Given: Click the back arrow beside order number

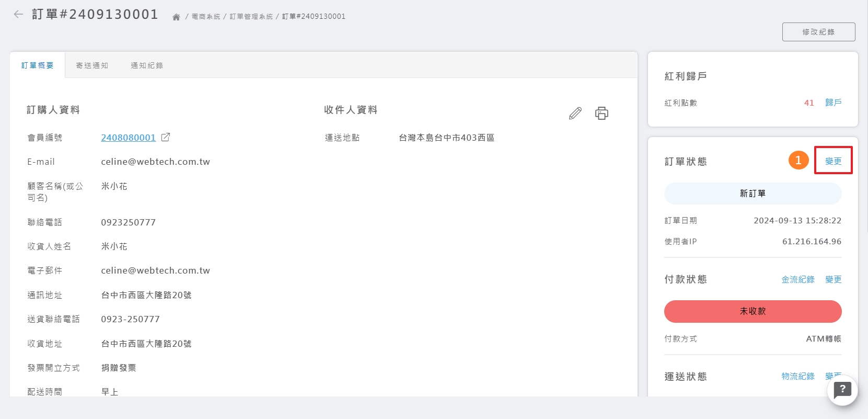Looking at the screenshot, I should tap(18, 15).
